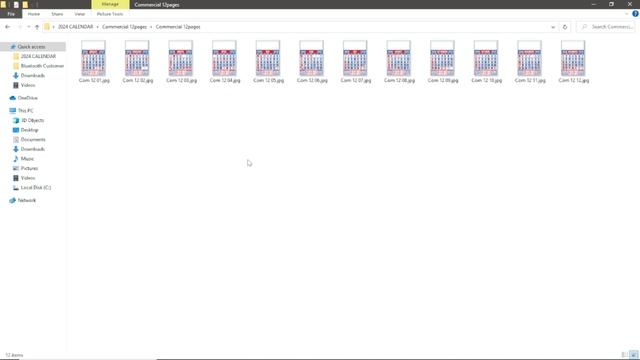This screenshot has width=640, height=360.
Task: Navigate to first Commercial 12pages breadcrumb
Action: 124,27
